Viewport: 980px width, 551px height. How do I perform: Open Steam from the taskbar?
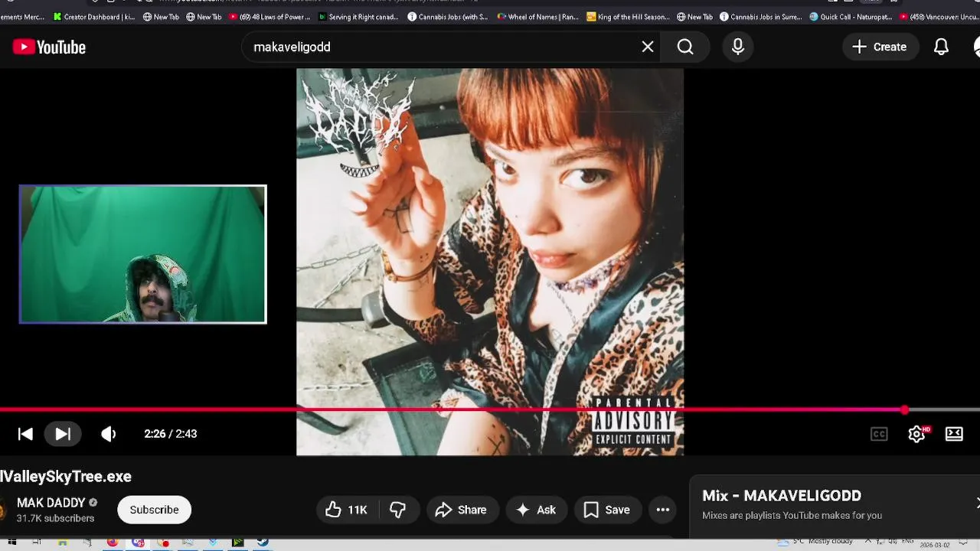pos(263,543)
